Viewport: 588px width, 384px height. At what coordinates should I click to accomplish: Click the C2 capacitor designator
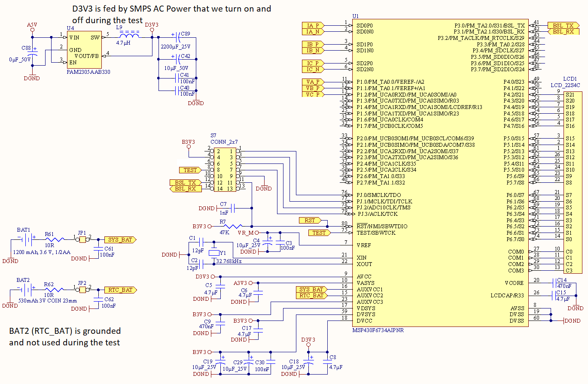195,260
